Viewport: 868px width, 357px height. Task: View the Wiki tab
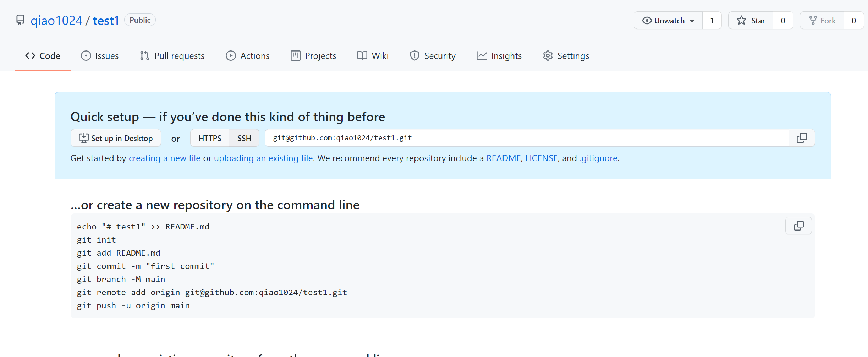373,56
